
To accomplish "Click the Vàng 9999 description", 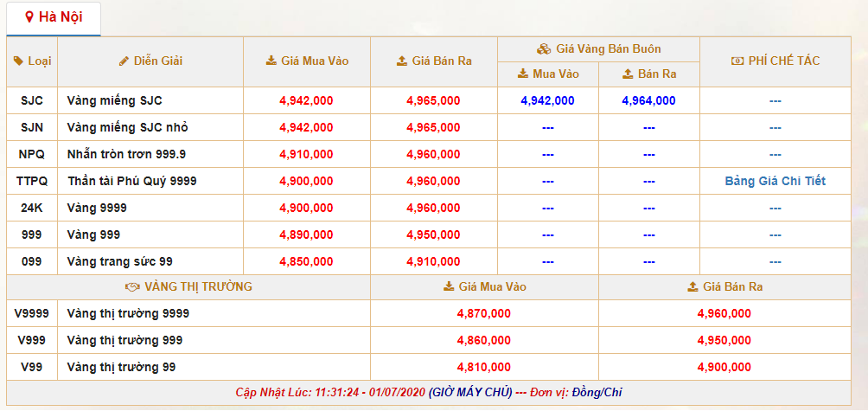I will coord(97,209).
